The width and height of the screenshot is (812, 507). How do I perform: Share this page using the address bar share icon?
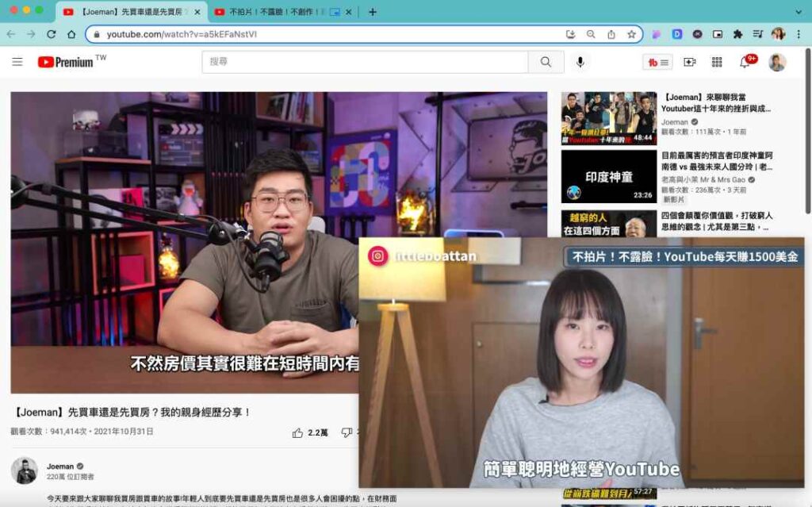click(x=611, y=34)
